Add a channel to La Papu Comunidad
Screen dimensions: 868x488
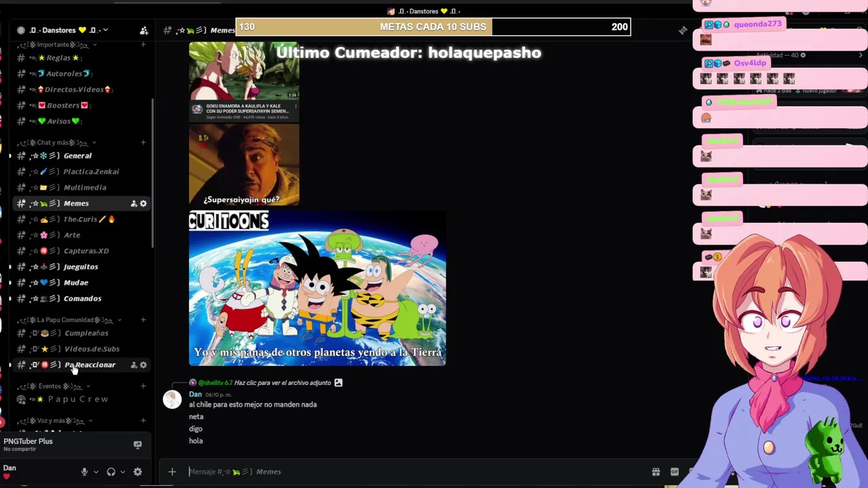pyautogui.click(x=143, y=320)
